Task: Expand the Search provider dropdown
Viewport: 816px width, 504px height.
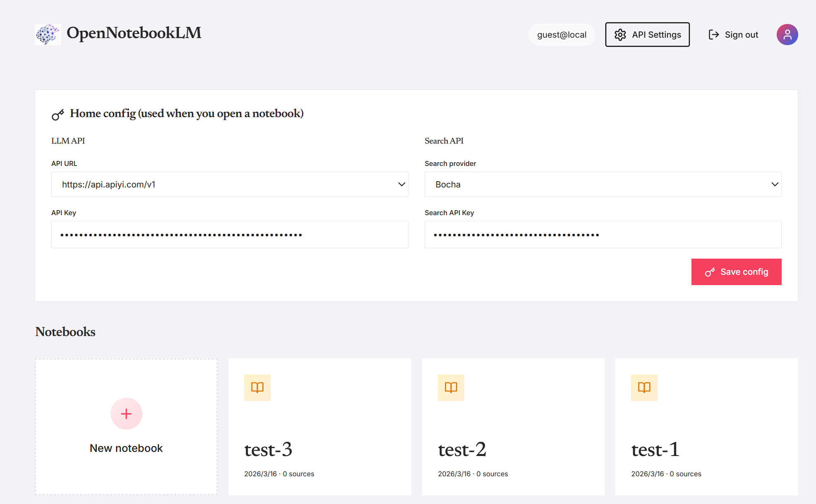Action: [x=603, y=185]
